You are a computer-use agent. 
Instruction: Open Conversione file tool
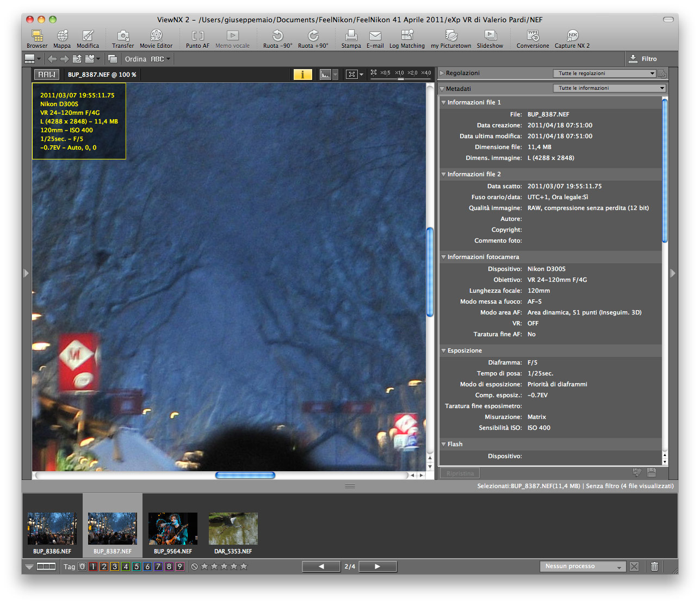[x=533, y=39]
